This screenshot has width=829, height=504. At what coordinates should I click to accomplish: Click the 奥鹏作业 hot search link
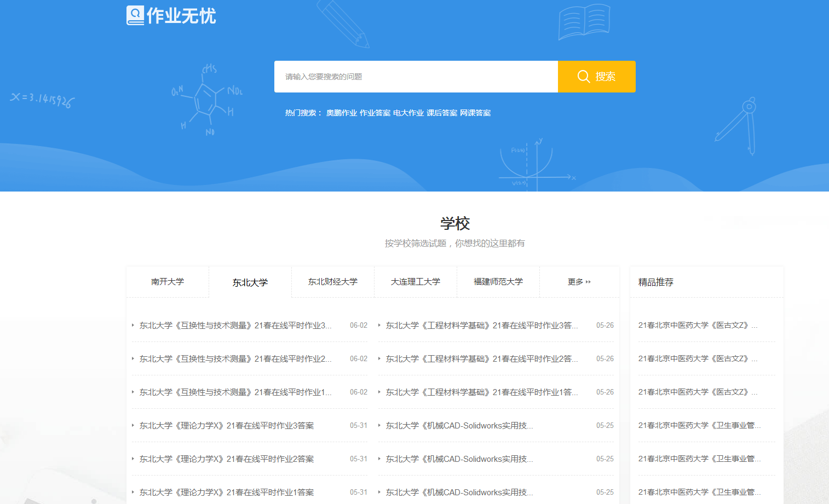coord(342,113)
